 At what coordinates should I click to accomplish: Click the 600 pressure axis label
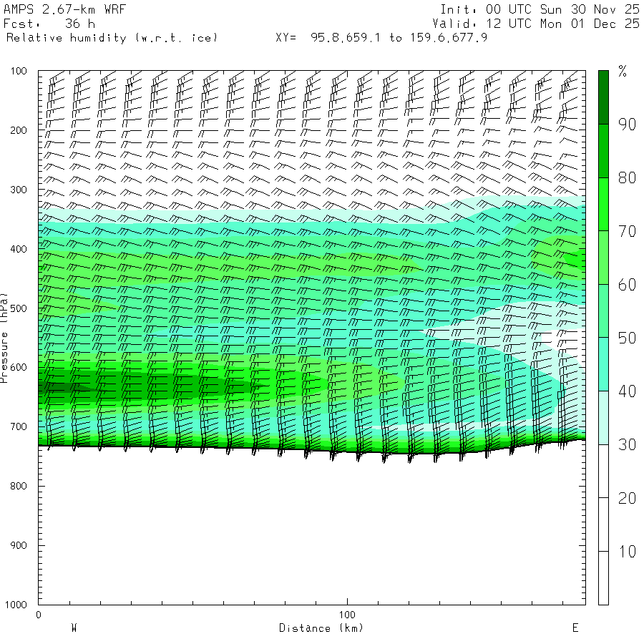pyautogui.click(x=19, y=368)
